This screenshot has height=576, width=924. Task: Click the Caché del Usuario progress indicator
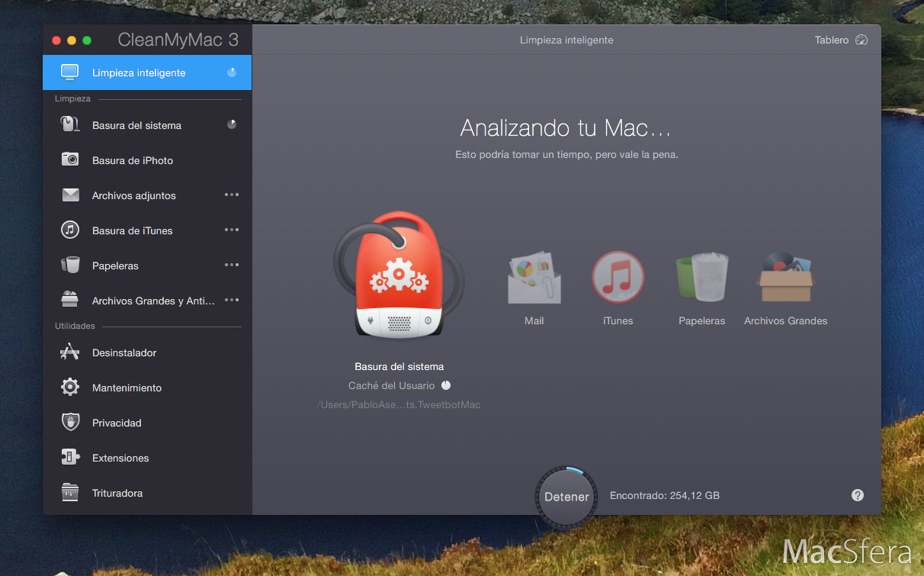(446, 385)
